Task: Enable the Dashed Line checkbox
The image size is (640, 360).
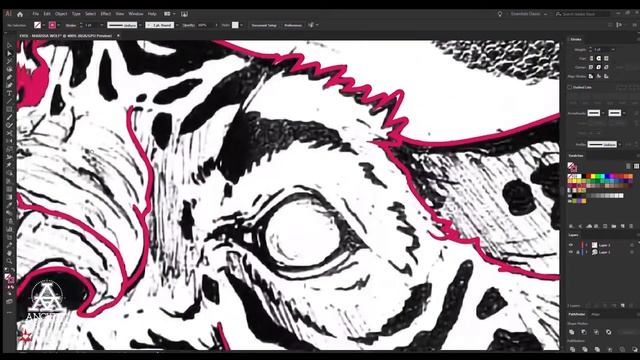Action: pyautogui.click(x=569, y=87)
